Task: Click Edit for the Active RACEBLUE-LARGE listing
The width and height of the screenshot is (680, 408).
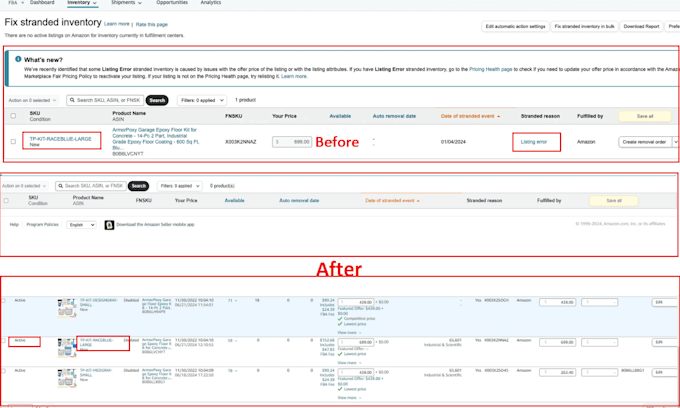Action: point(664,343)
